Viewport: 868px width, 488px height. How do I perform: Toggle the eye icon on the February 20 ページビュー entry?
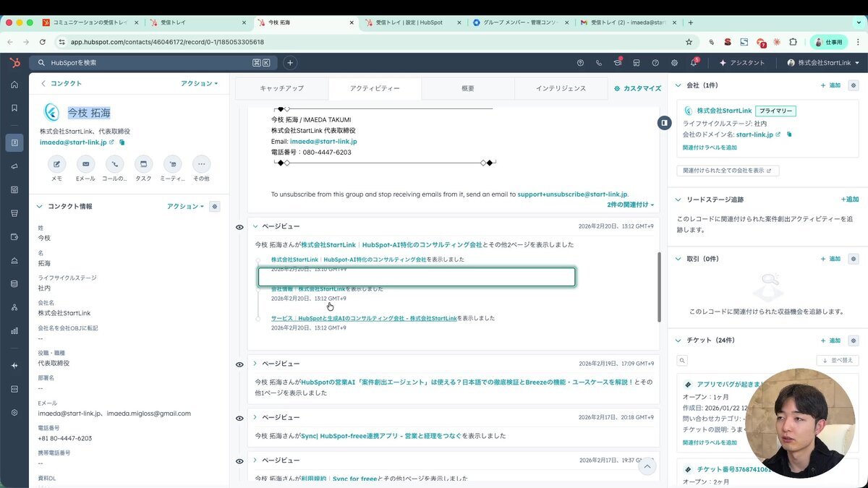pos(239,227)
